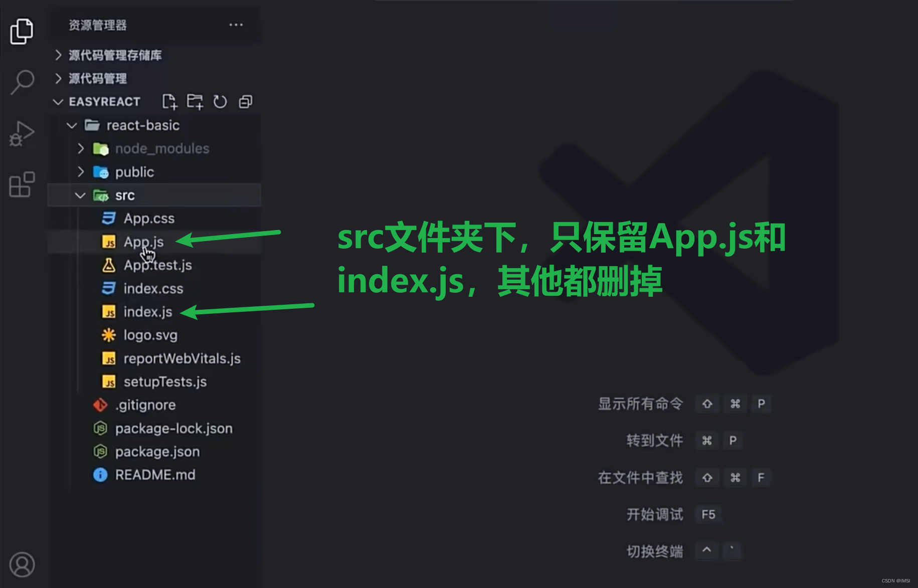Click the F5 key badge
Screen dimensions: 918x588
click(708, 514)
